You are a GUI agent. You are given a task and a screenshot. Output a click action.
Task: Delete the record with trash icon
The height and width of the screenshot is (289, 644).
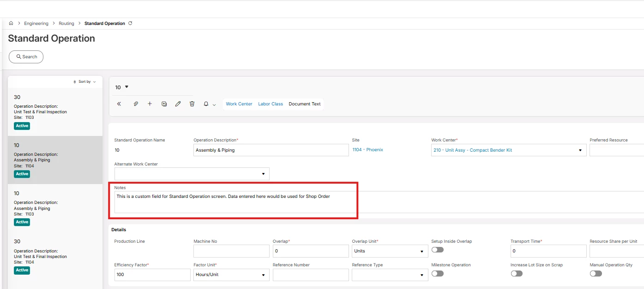pyautogui.click(x=192, y=104)
